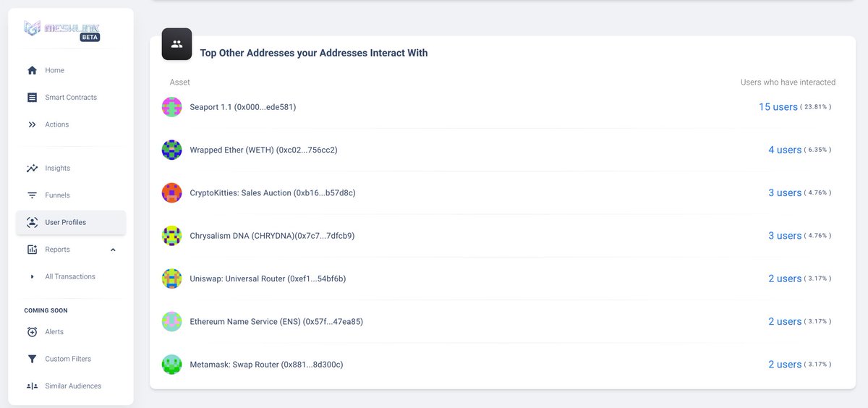Open 2 users link for Uniswap
This screenshot has height=408, width=868.
click(x=785, y=279)
